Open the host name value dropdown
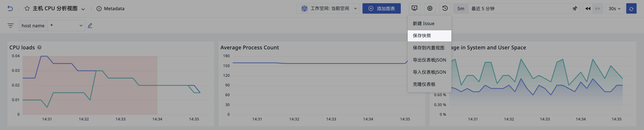The image size is (644, 130). (66, 26)
